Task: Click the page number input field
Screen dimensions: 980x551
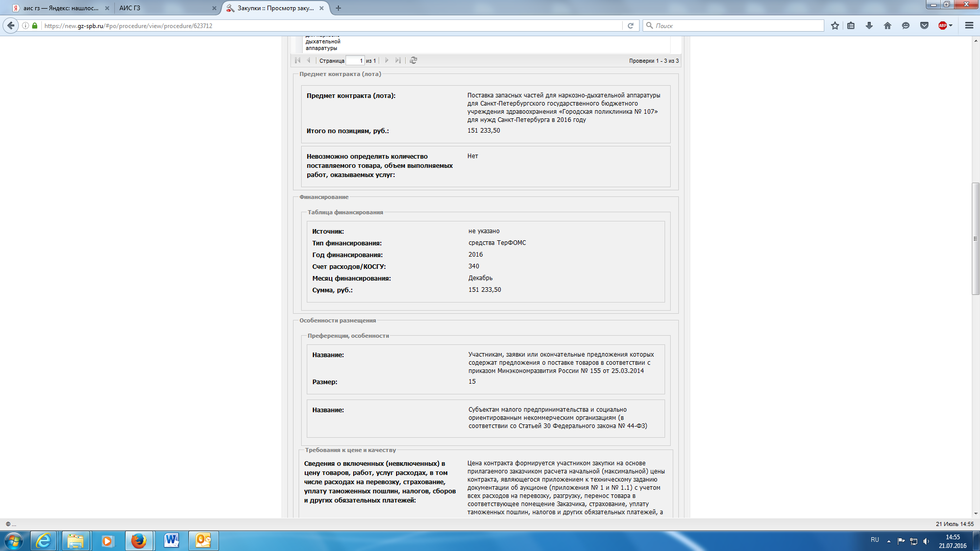Action: pos(355,61)
